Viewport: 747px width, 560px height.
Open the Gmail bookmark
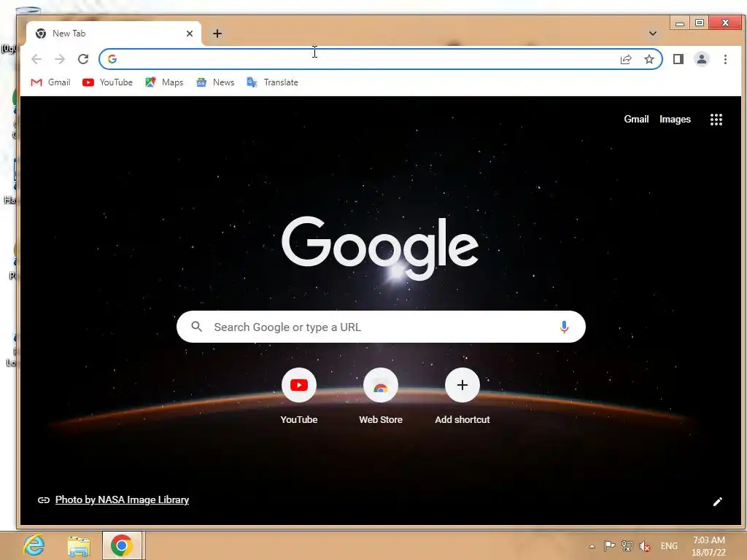point(50,82)
